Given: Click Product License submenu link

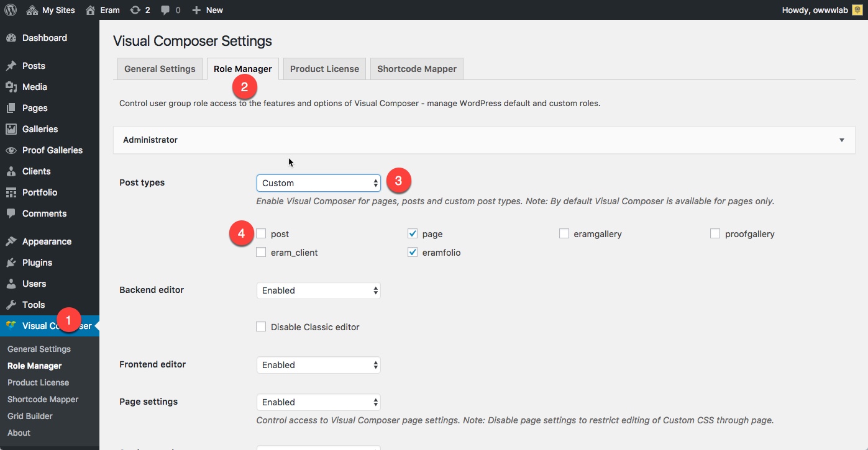Looking at the screenshot, I should 39,382.
